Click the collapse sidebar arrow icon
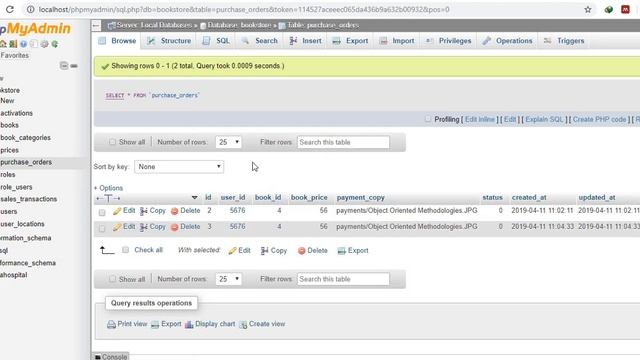Screen dimensions: 640x360 96,26
